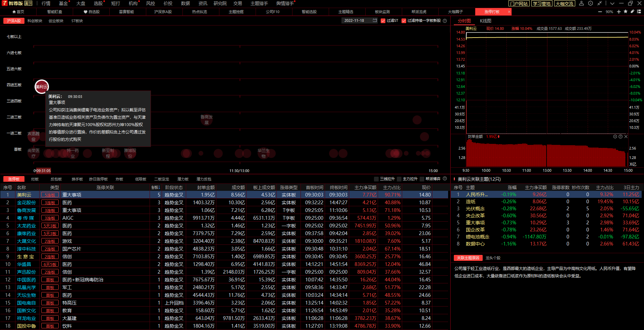Click the 5连板 tag for 美利云
Viewport: 644px width, 330px height.
(x=50, y=195)
